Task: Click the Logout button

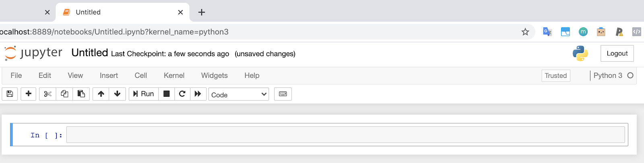Action: click(x=617, y=53)
